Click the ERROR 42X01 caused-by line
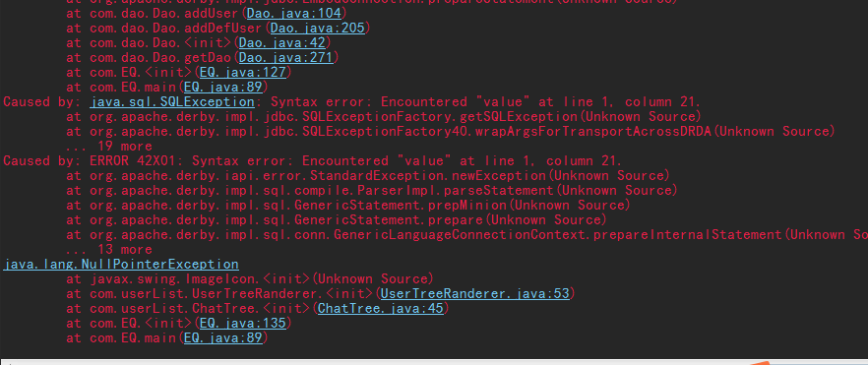The height and width of the screenshot is (365, 868). [x=313, y=161]
